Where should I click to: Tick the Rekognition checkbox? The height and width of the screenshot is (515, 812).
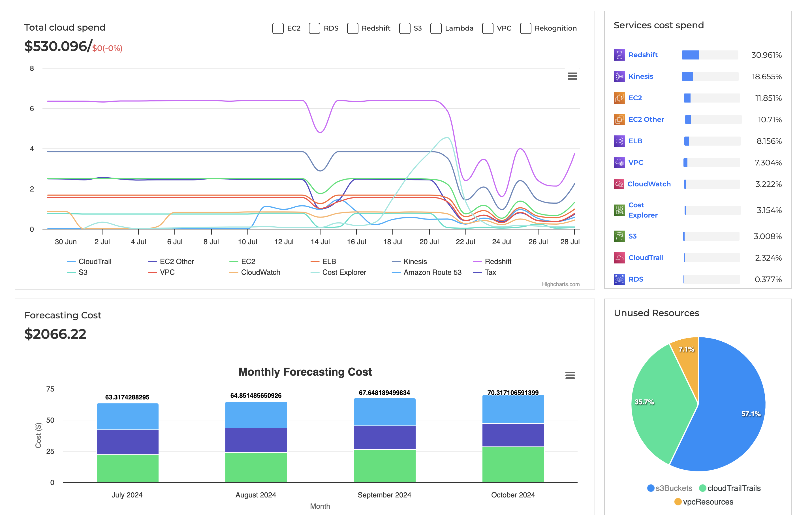[525, 28]
